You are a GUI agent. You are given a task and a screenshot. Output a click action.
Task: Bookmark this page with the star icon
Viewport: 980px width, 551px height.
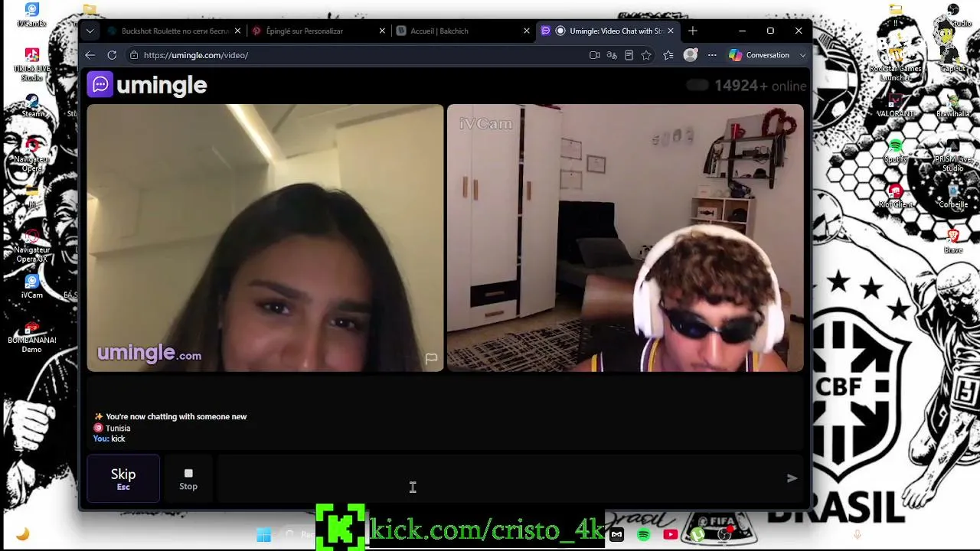646,55
